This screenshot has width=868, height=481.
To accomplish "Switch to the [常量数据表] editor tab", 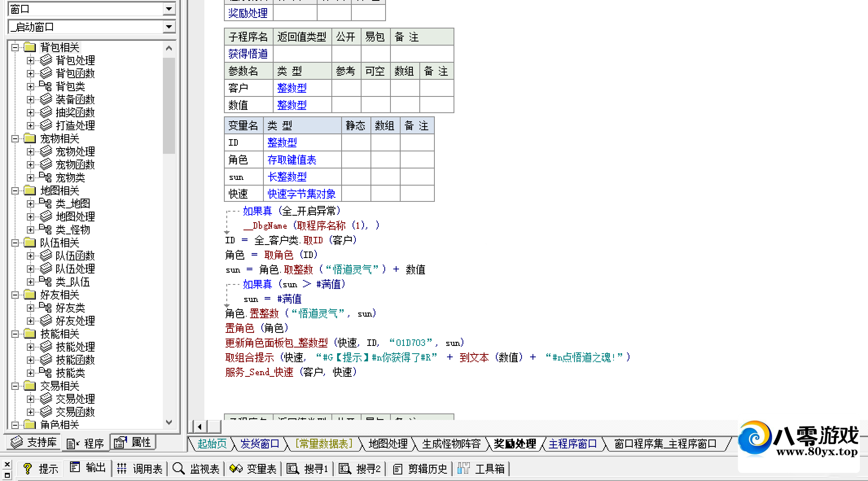I will click(x=324, y=444).
